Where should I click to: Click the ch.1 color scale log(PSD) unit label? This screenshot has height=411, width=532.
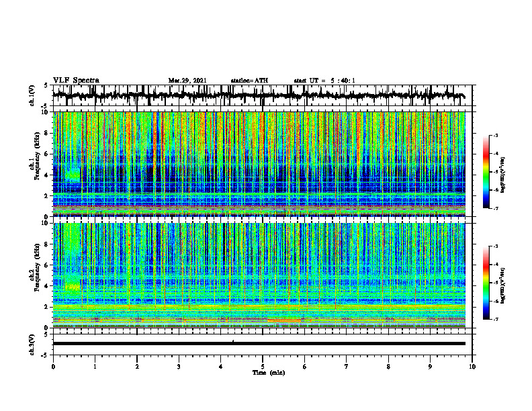[x=504, y=175]
